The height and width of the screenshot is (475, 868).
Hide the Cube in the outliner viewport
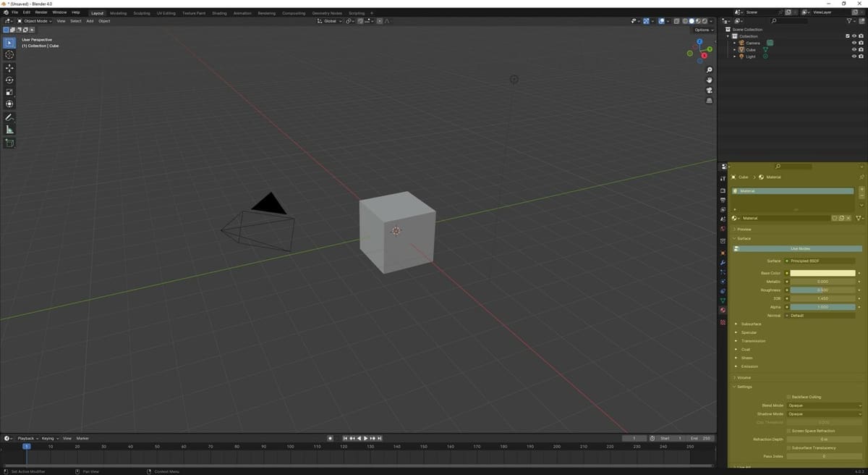[x=854, y=49]
